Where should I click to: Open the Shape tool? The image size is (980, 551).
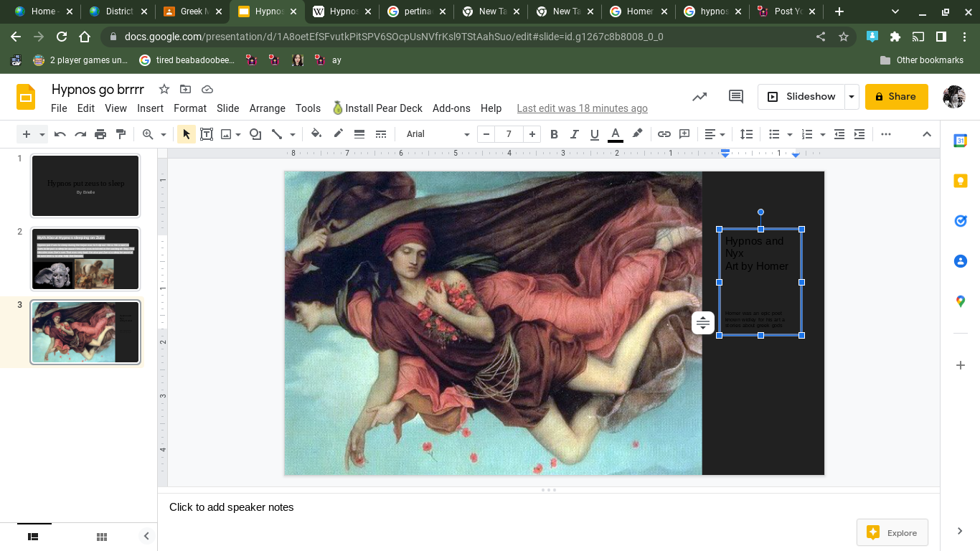[x=255, y=134]
